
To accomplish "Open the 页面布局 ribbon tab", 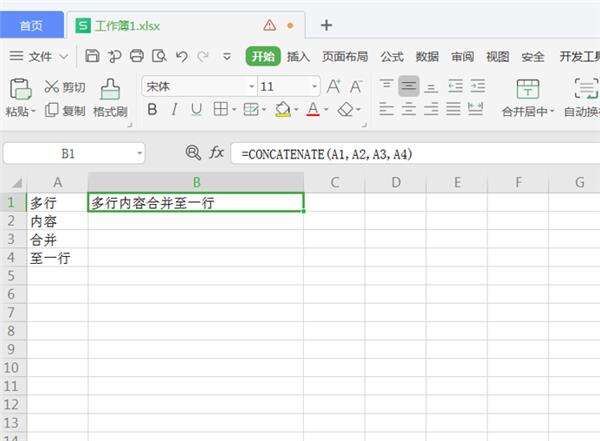I will tap(345, 57).
